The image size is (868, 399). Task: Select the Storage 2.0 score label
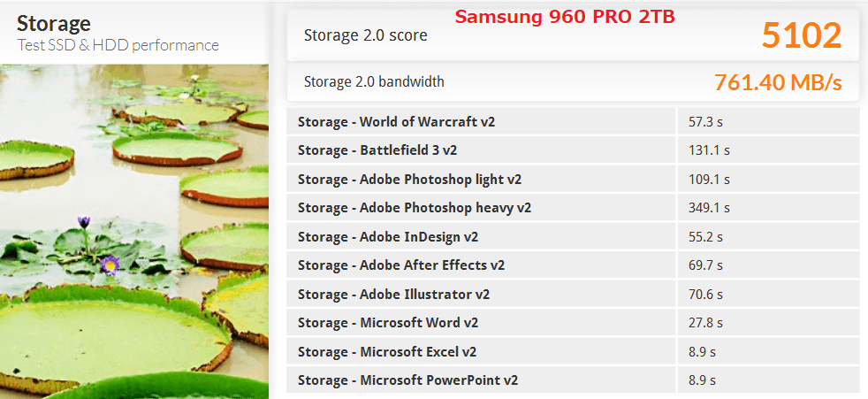(365, 35)
